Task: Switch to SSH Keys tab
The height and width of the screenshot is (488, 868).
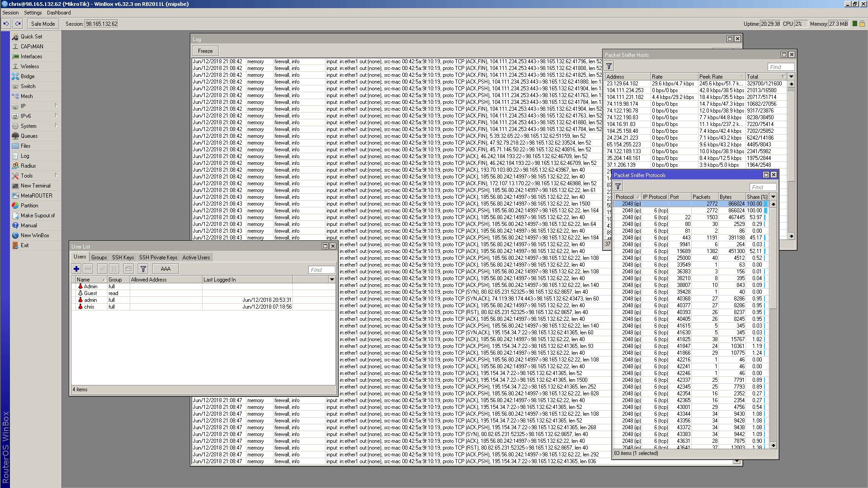Action: (123, 258)
